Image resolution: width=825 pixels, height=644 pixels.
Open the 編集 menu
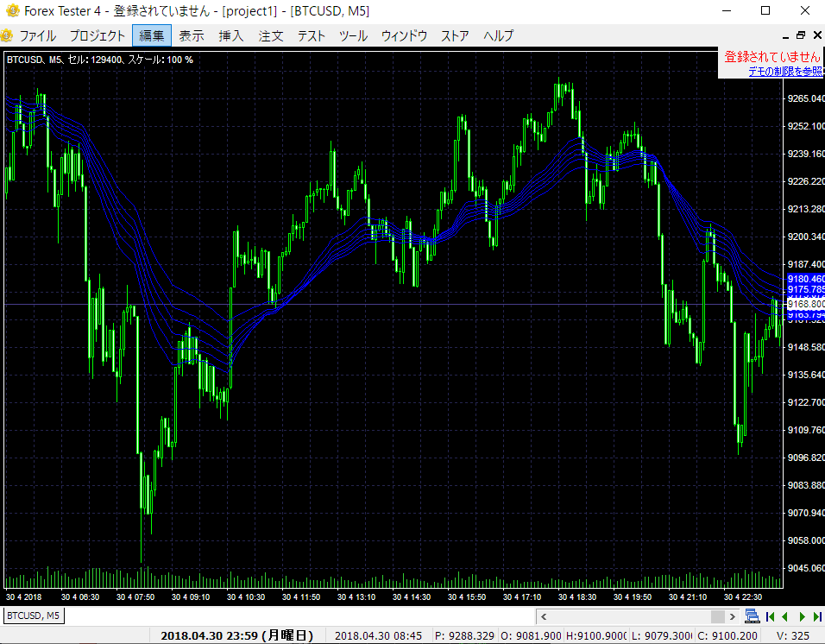(x=152, y=35)
